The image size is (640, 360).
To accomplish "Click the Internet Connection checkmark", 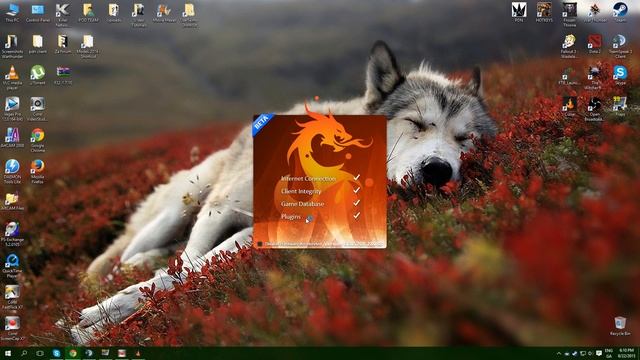I will point(356,177).
